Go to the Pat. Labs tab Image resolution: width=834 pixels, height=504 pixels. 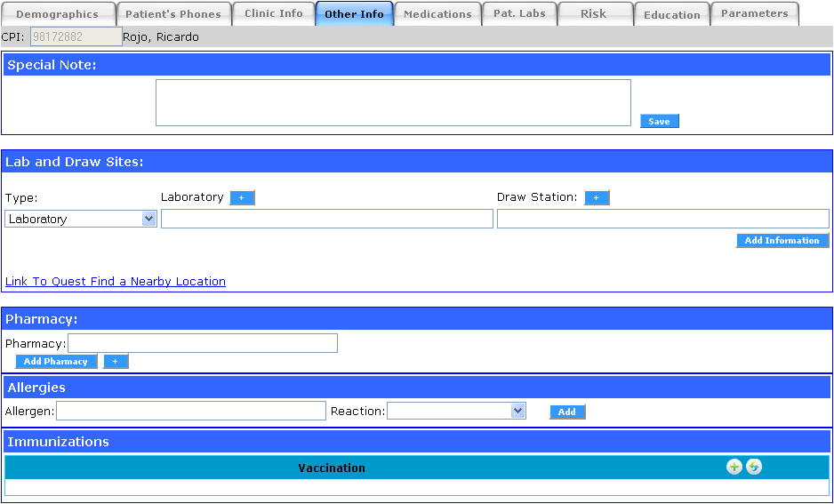[520, 14]
